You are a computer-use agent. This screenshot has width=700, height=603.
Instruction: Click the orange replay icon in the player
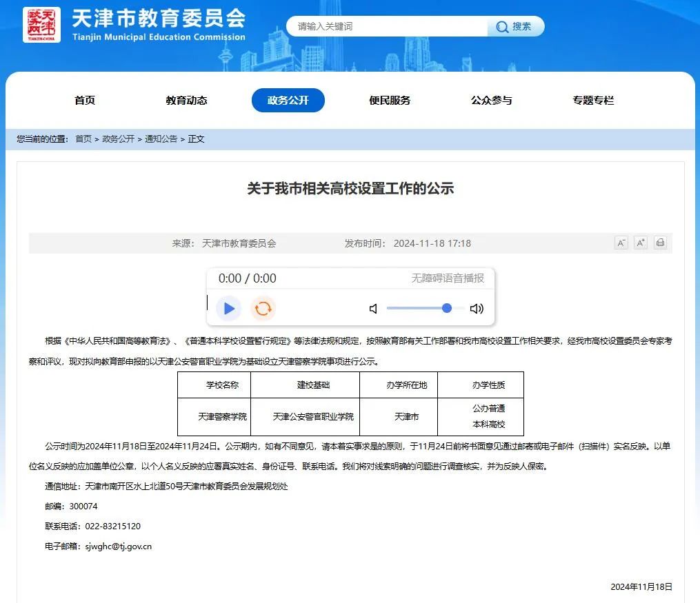[x=263, y=308]
